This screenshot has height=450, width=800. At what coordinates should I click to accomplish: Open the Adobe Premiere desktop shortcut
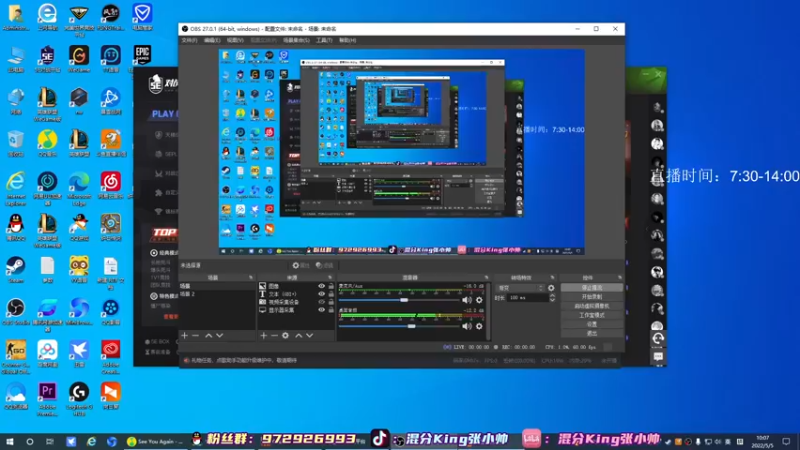point(47,398)
